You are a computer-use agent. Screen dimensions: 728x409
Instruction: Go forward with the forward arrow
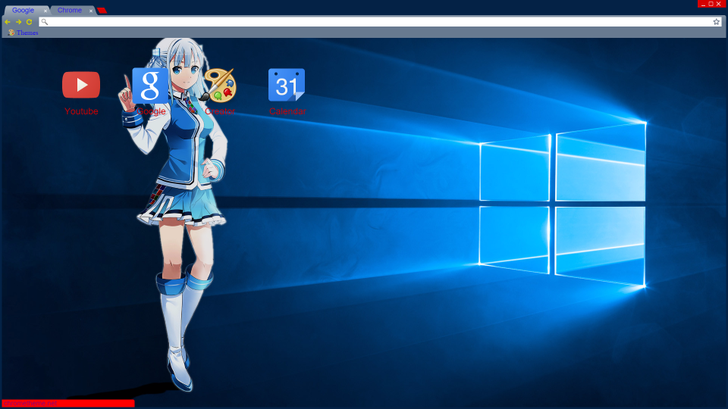pos(19,22)
